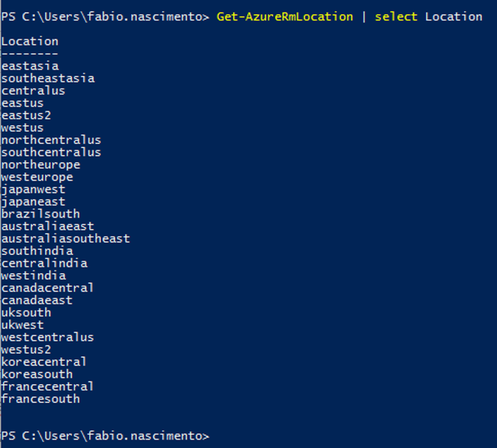Screen dimensions: 497x448
Task: Click the northcentralus line
Action: (51, 140)
